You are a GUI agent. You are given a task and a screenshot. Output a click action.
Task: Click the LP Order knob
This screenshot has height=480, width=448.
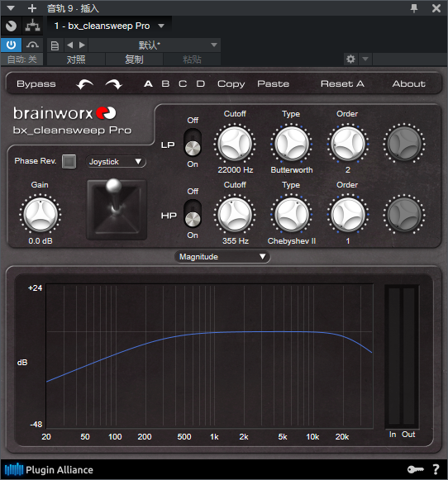point(347,144)
